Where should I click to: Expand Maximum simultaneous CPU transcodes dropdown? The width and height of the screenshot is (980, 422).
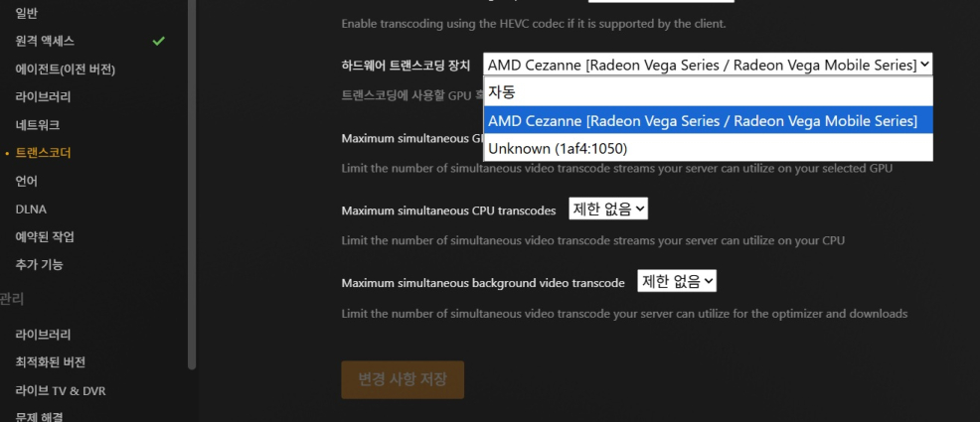click(607, 210)
